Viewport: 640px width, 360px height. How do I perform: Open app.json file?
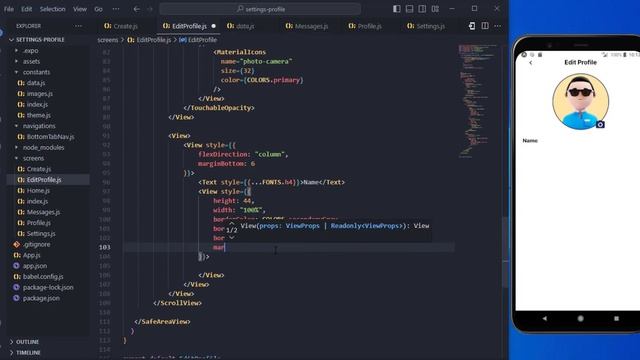35,266
